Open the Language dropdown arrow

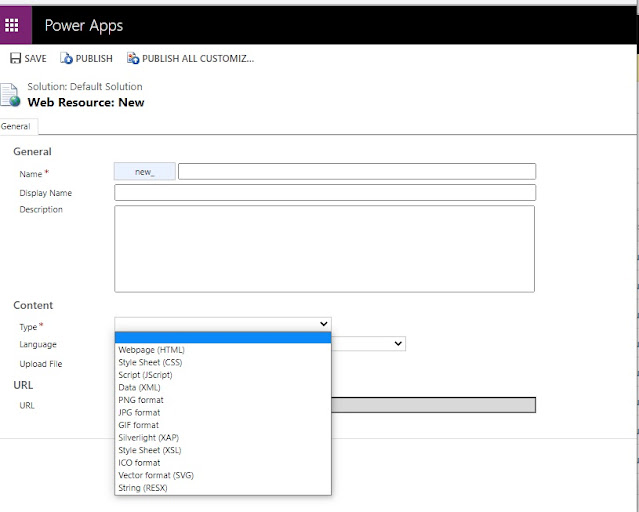click(398, 344)
